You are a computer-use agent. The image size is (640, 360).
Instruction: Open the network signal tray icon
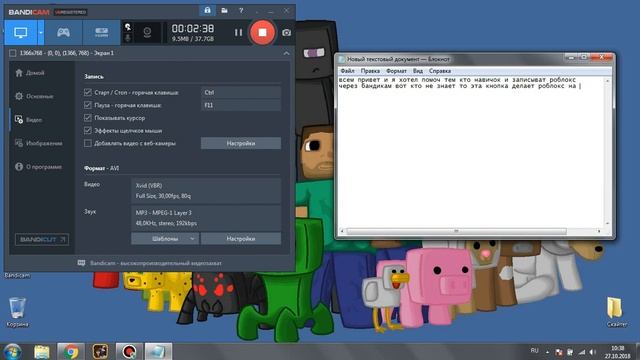(582, 352)
